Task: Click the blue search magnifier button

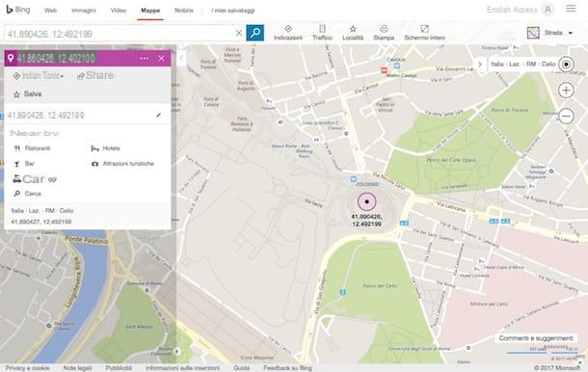Action: (255, 33)
